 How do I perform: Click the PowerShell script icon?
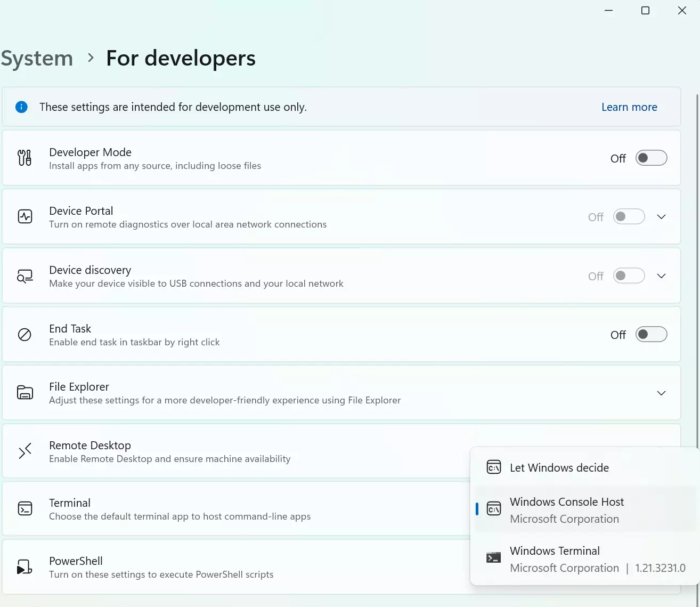point(25,567)
